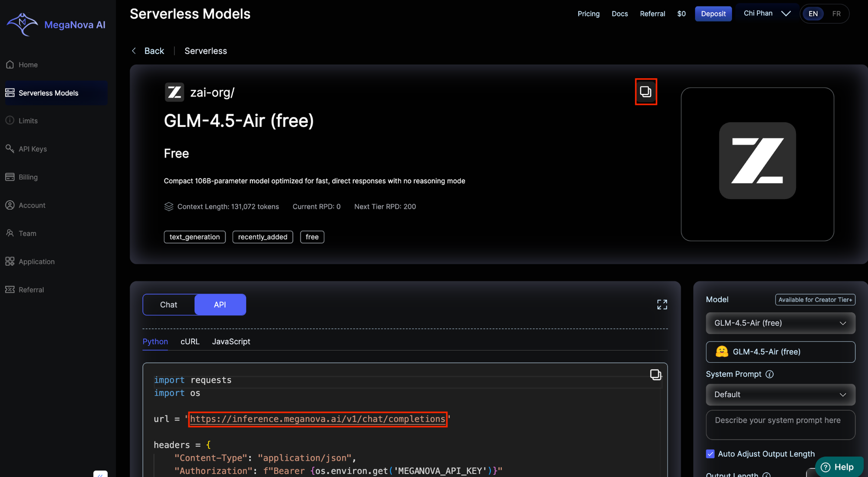This screenshot has height=477, width=868.
Task: Click the System Prompt info icon
Action: point(769,374)
